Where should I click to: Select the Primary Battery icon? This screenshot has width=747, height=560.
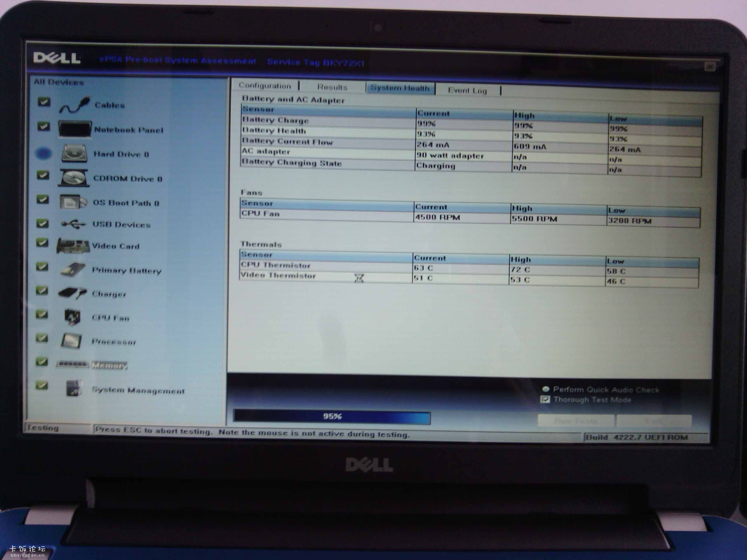(x=73, y=270)
